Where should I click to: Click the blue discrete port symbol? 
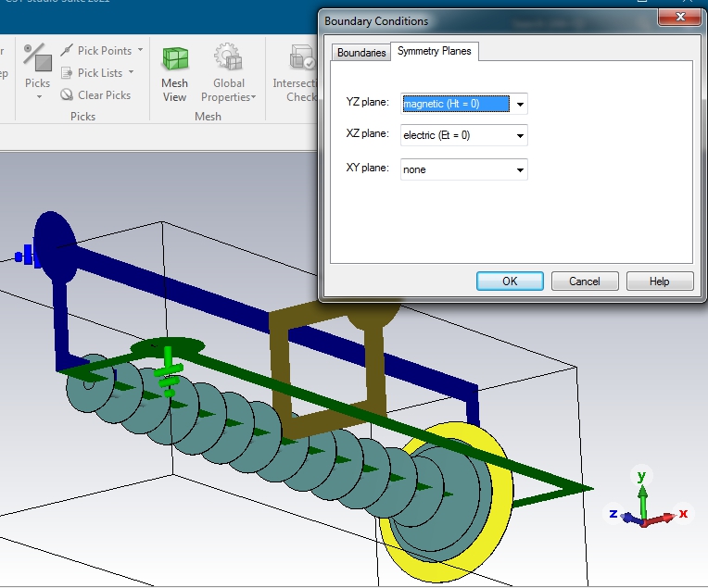point(26,256)
